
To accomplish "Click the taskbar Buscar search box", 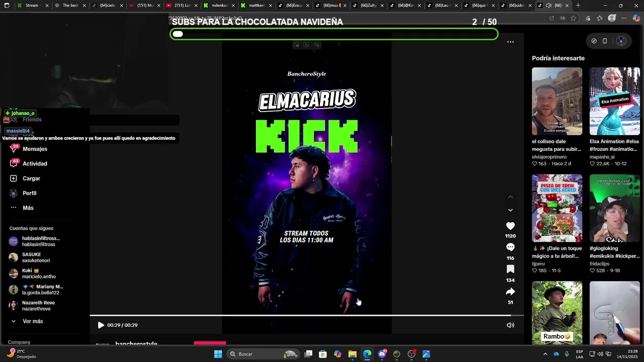I will point(263,354).
